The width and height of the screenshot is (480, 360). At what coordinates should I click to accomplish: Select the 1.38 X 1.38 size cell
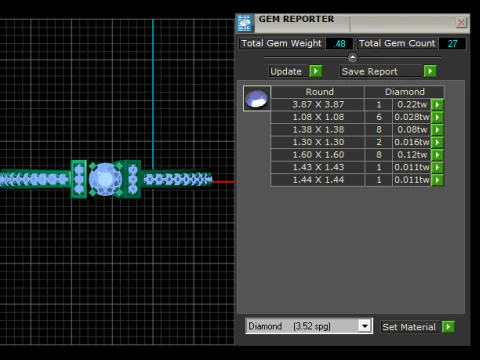coord(318,130)
